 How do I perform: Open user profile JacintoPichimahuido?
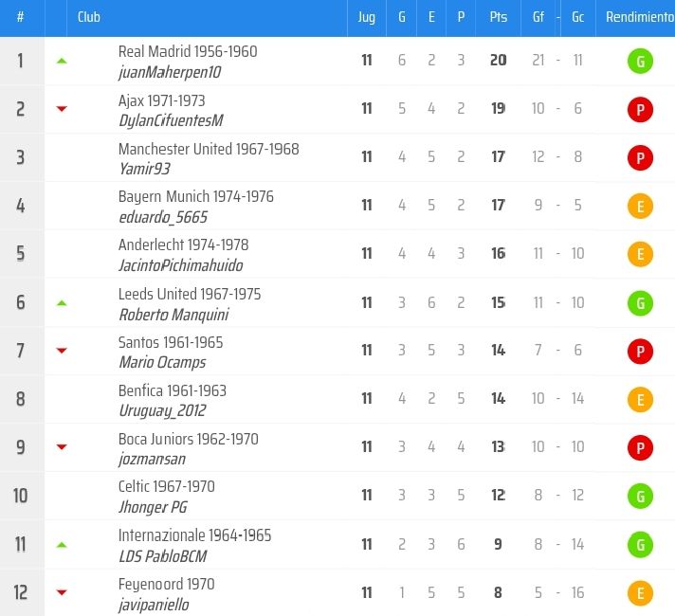click(x=180, y=265)
